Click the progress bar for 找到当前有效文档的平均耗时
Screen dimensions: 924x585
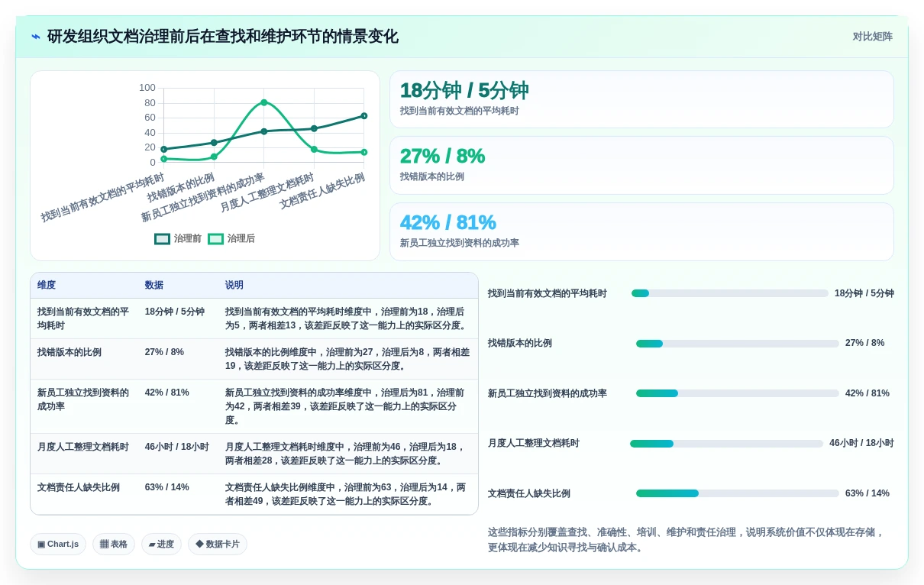click(730, 293)
